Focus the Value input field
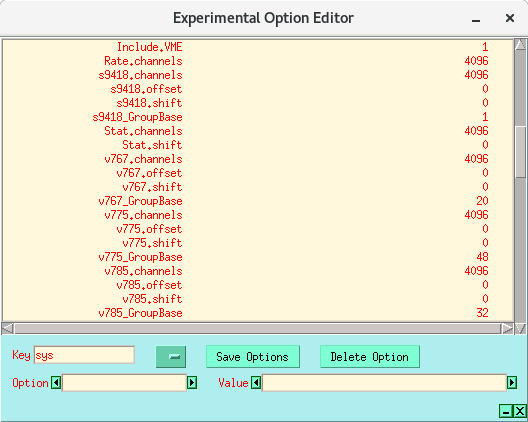This screenshot has width=528, height=422. coord(384,383)
